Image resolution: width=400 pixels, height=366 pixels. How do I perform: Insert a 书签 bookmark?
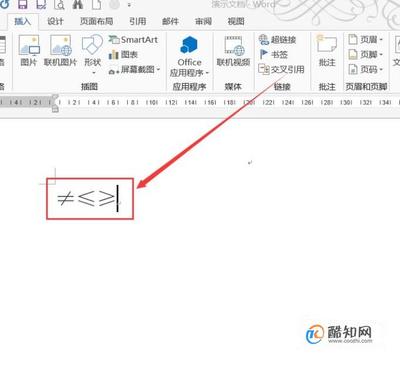(273, 54)
